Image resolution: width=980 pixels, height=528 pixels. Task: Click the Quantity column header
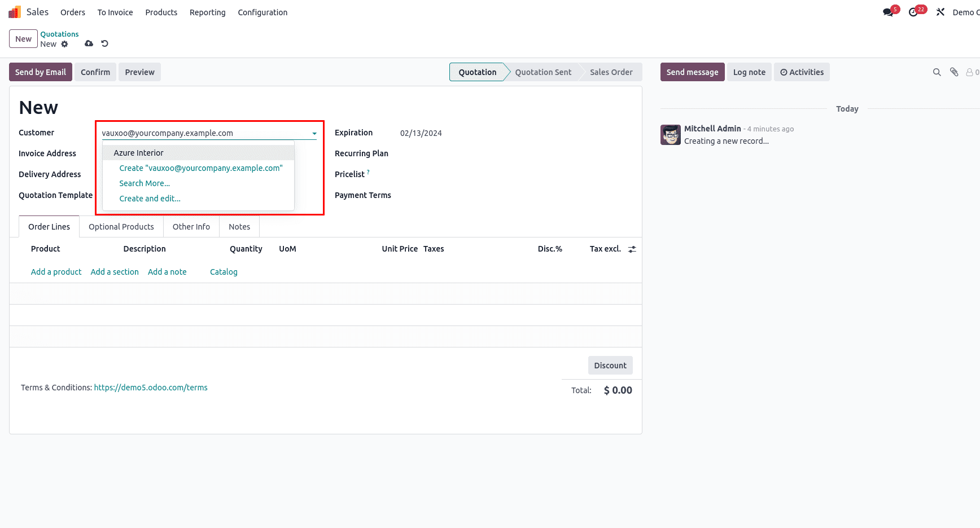pos(246,249)
